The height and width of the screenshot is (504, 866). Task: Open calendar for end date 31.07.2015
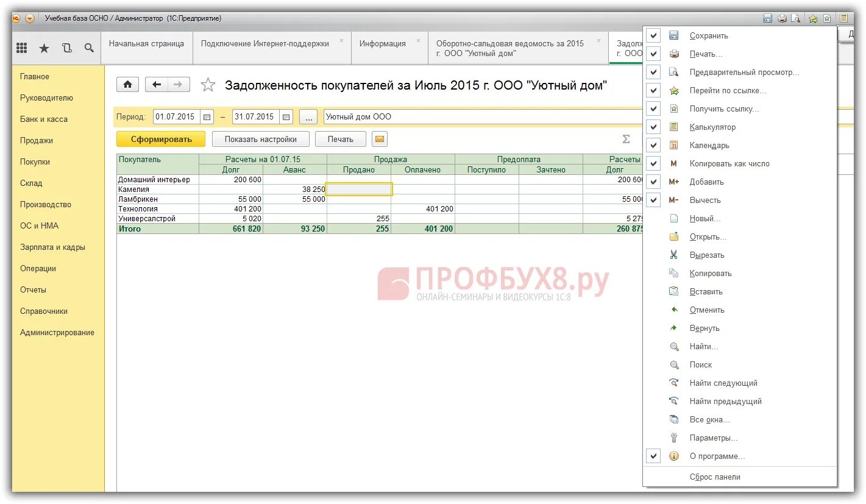click(286, 116)
